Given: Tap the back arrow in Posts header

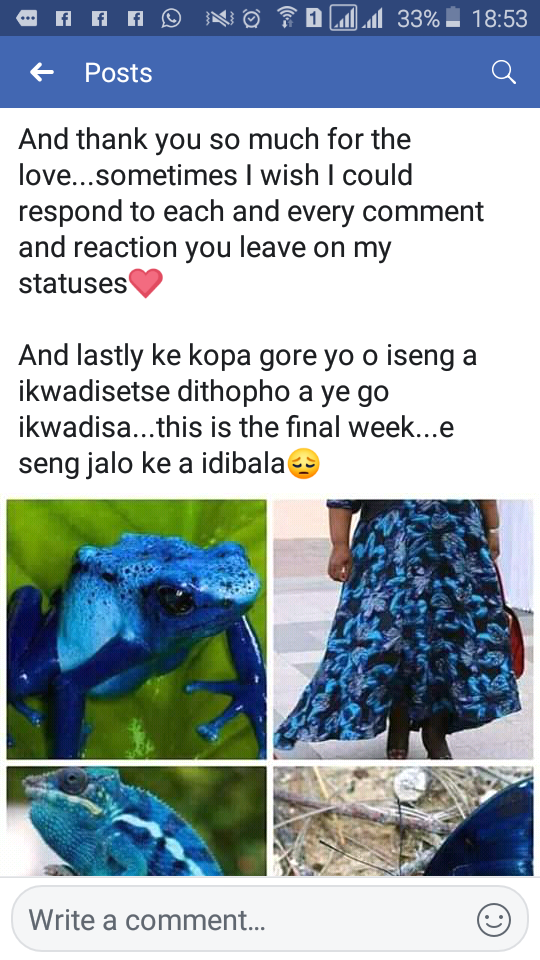Looking at the screenshot, I should pos(42,72).
